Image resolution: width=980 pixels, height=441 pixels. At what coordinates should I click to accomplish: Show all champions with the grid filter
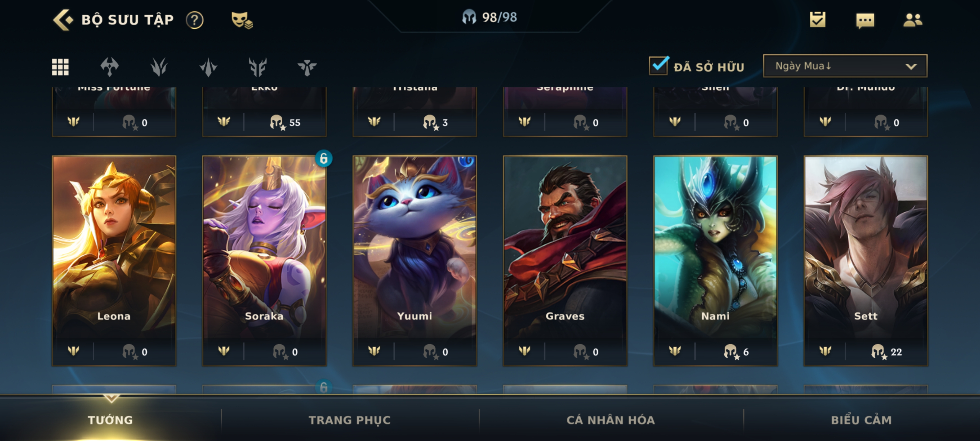click(x=60, y=67)
